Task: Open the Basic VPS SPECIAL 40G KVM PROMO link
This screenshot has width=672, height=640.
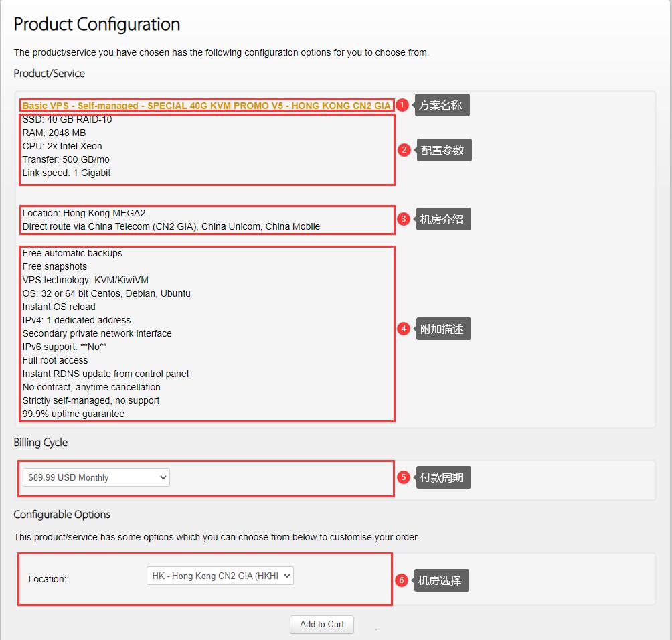Action: click(206, 106)
